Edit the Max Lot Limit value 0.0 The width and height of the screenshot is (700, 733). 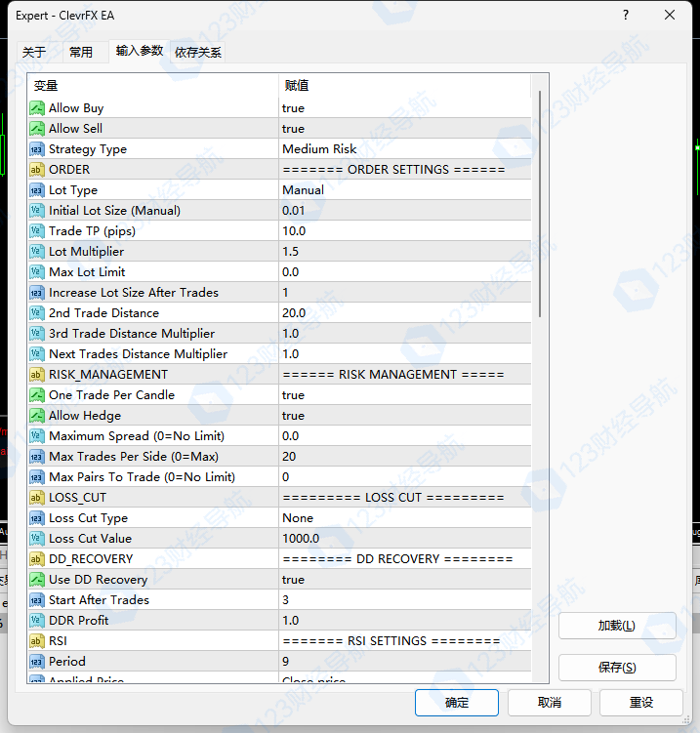(405, 272)
